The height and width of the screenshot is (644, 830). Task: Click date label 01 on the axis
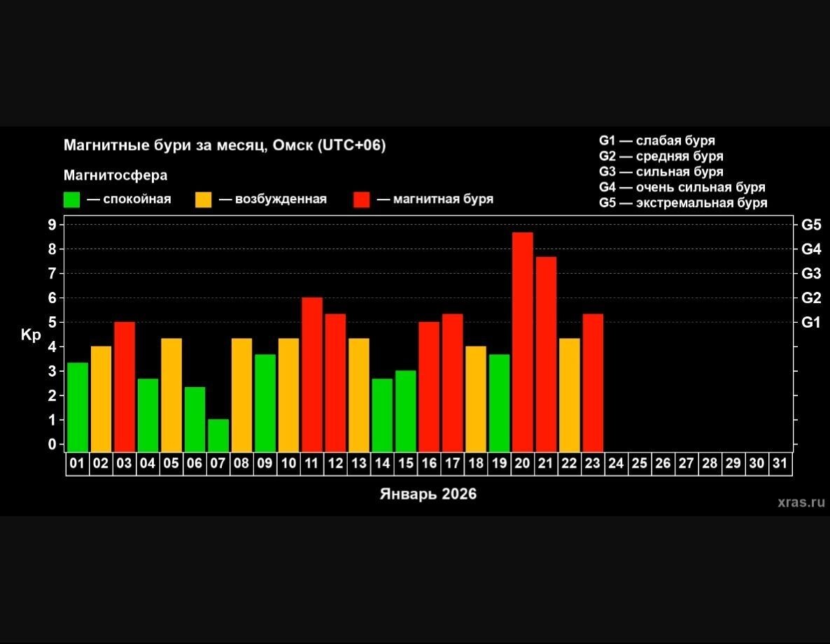77,463
